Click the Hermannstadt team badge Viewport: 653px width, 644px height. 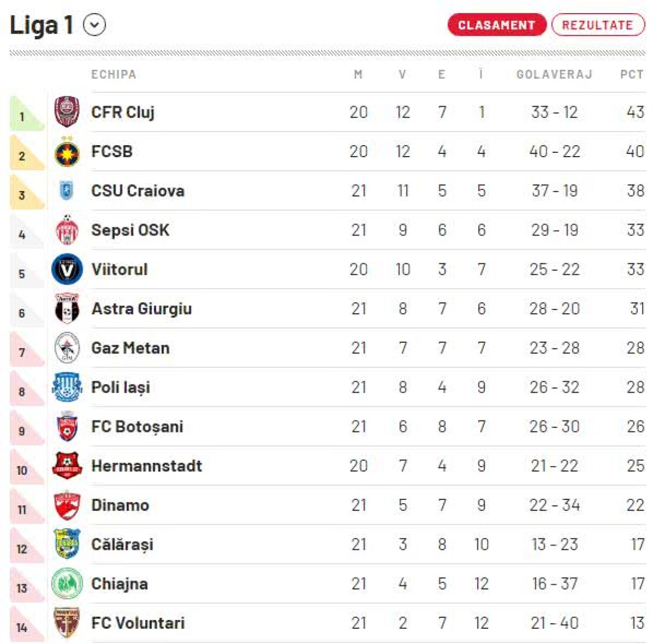pyautogui.click(x=67, y=466)
